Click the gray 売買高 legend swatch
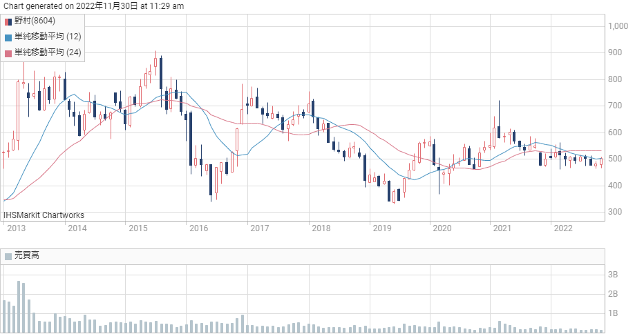 click(8, 257)
